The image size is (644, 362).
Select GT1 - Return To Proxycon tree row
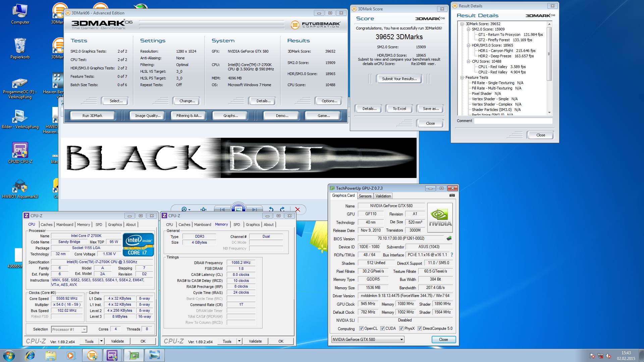[x=510, y=35]
